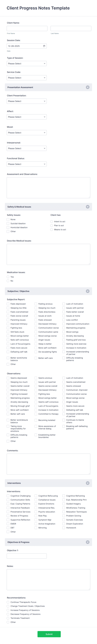97x644 pixels.
Task: Check the Suicidal Ideation safety issue
Action: pos(8,223)
